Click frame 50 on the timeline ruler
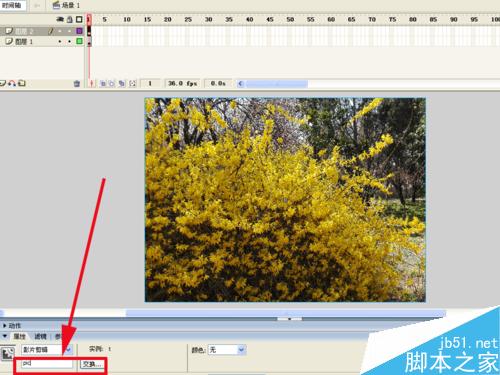The height and width of the screenshot is (375, 500). 290,20
